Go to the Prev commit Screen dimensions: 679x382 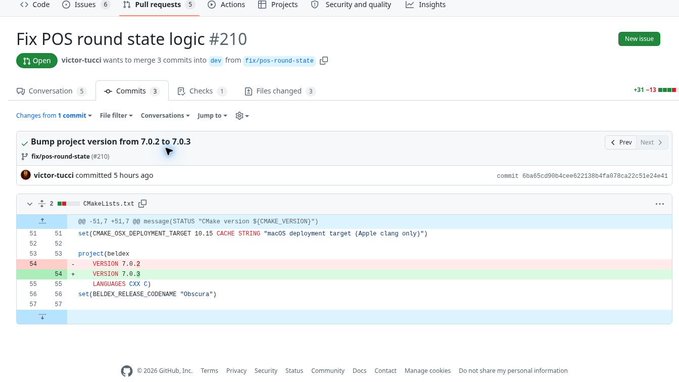click(x=621, y=142)
